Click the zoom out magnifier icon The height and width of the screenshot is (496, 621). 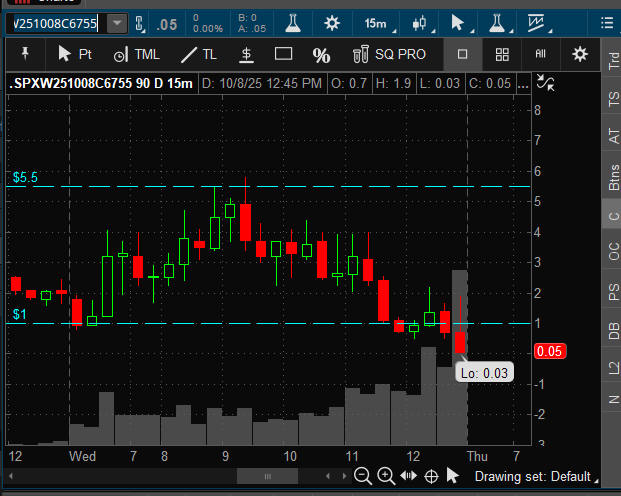click(x=362, y=475)
